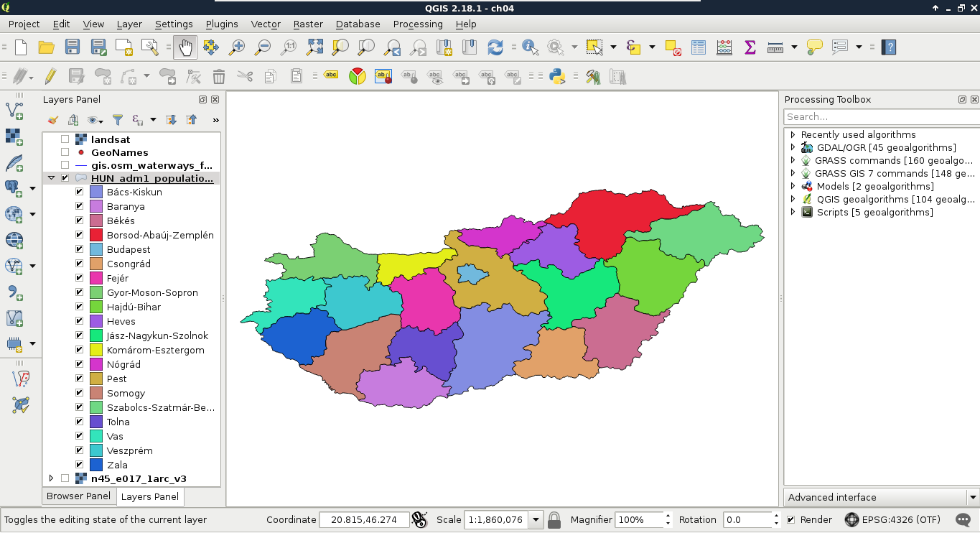Open the Processing menu
Screen dimensions: 980x533
(417, 24)
